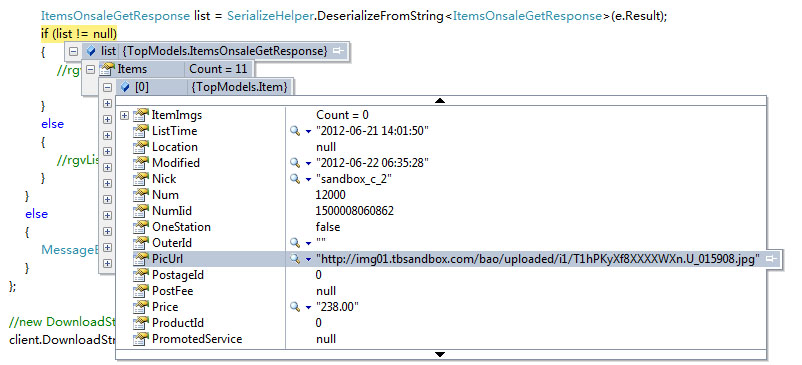The image size is (802, 365).
Task: Select the PicUrl URL string value
Action: (538, 259)
